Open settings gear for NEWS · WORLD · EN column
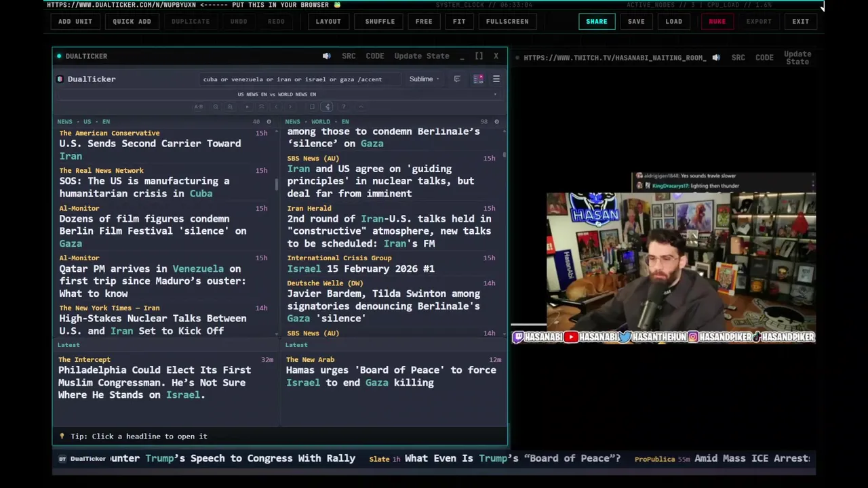 496,122
